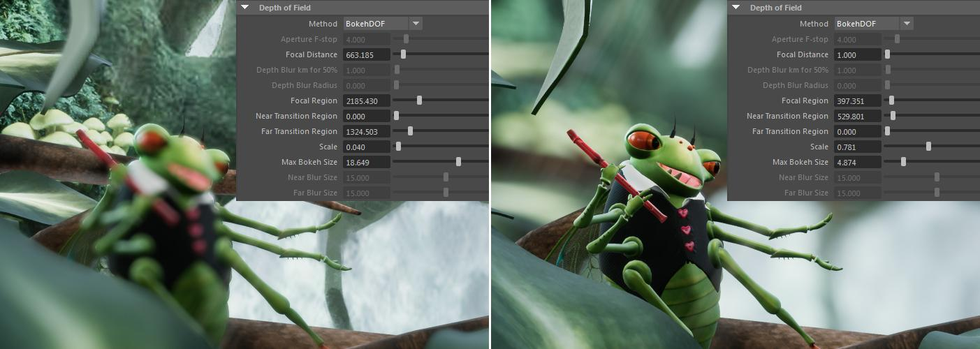Click right panel Far Transition Region slider handle
Image resolution: width=980 pixels, height=349 pixels.
click(887, 131)
